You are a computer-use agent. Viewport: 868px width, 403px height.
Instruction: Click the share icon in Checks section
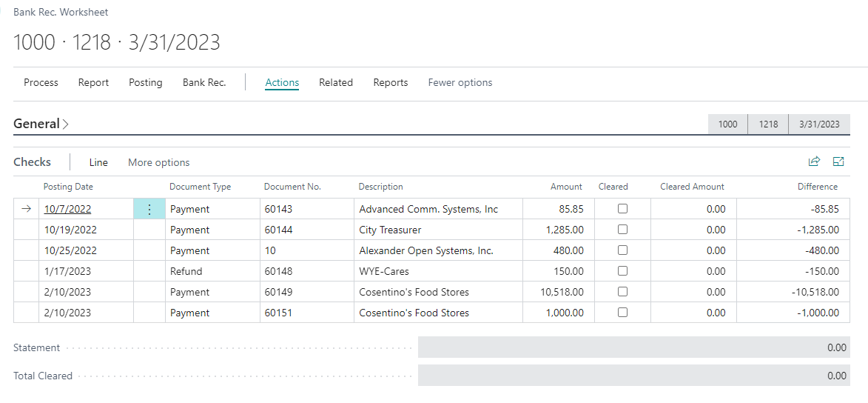pos(814,161)
